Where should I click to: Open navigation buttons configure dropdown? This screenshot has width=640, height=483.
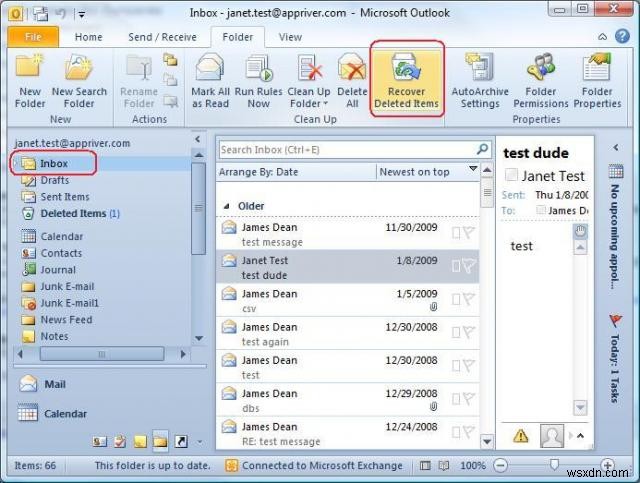200,442
